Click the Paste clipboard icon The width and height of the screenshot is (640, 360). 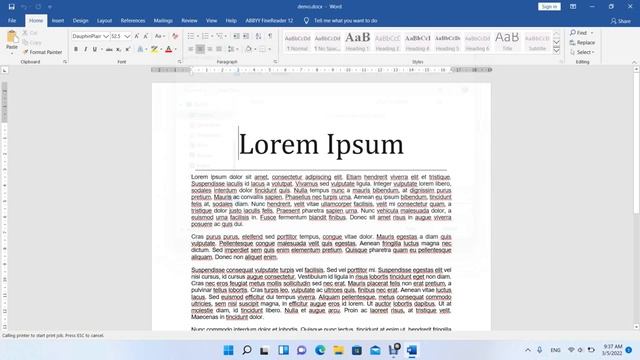pos(12,38)
